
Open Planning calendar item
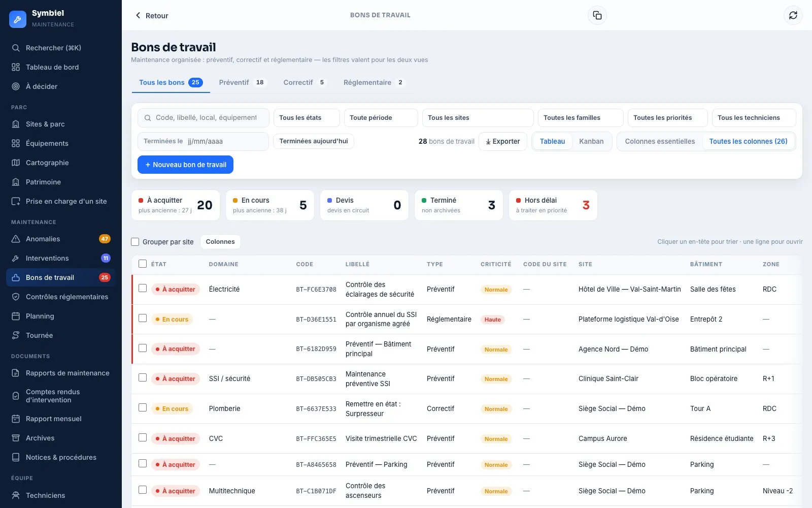(61, 316)
